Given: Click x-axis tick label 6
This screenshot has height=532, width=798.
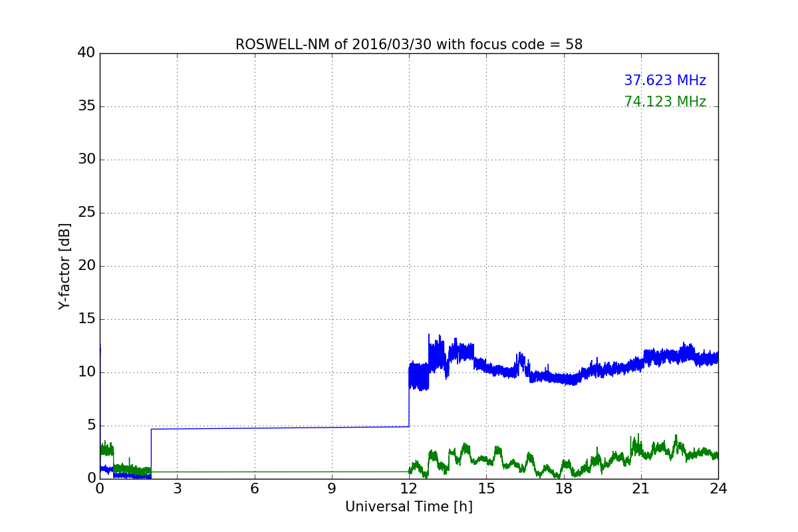Looking at the screenshot, I should point(254,489).
